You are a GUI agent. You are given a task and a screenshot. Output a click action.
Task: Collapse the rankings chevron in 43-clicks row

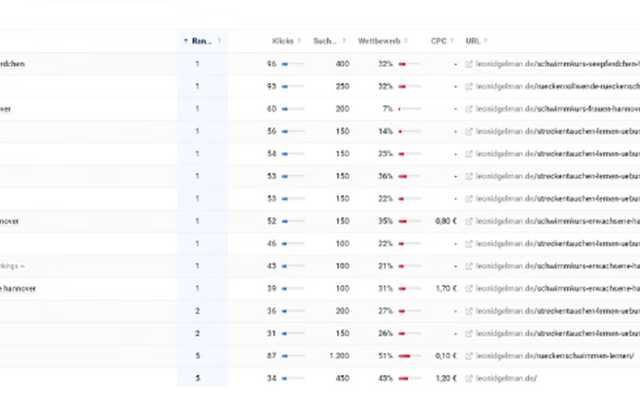22,266
